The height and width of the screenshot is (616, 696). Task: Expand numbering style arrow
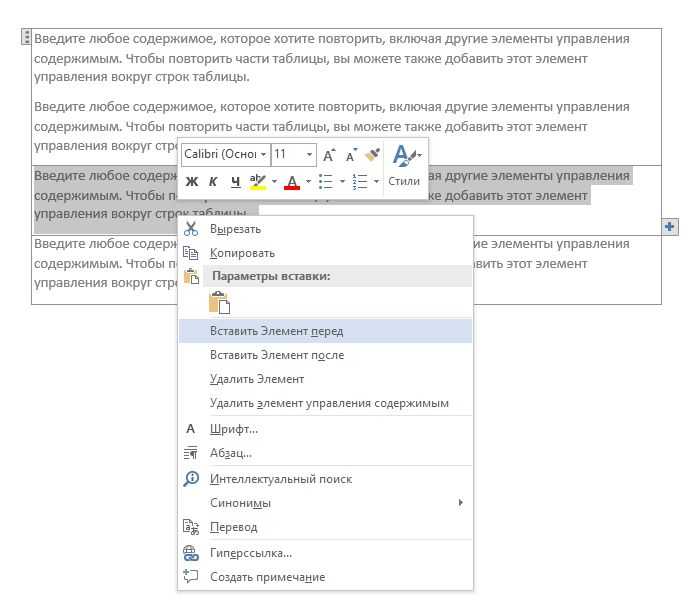(x=376, y=181)
